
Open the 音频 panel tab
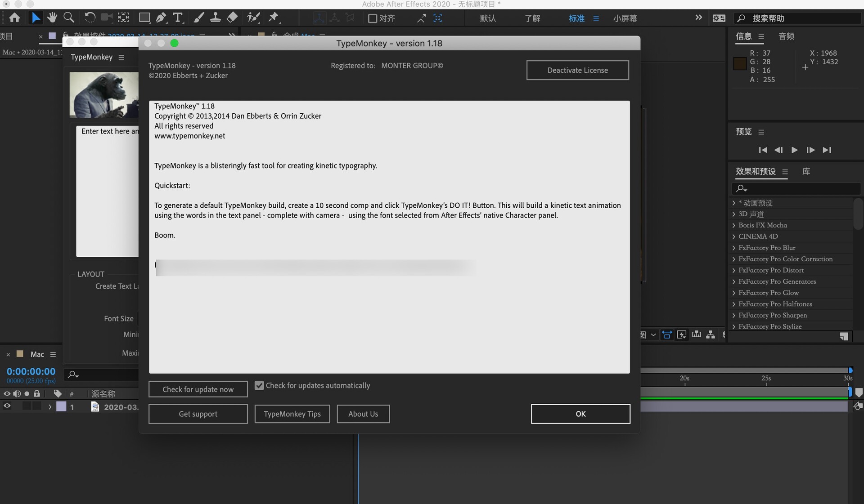coord(786,36)
